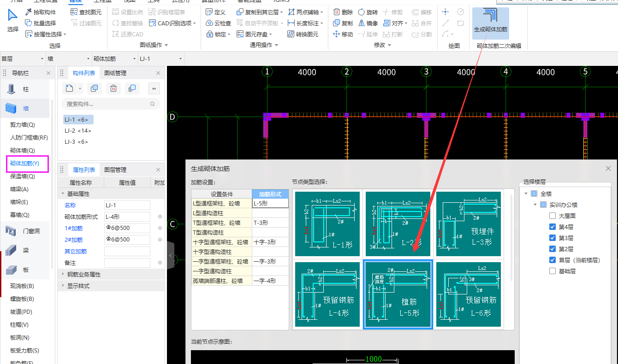Open CAD识别选项 dropdown
Image resolution: width=618 pixels, height=364 pixels.
[x=172, y=23]
